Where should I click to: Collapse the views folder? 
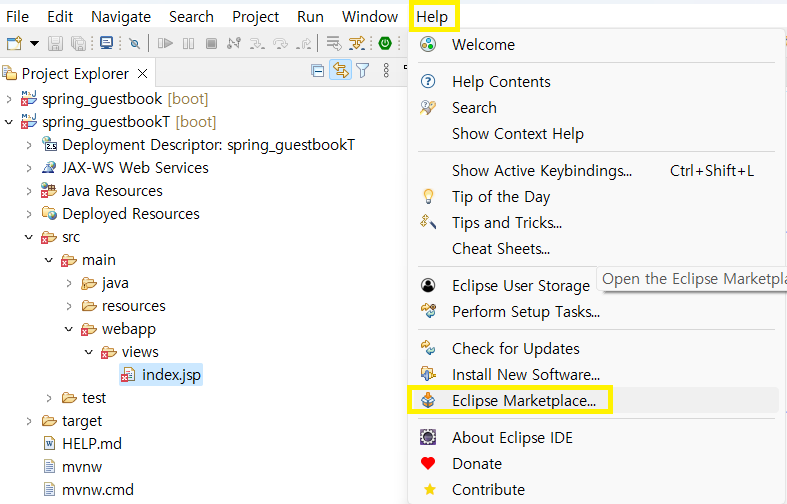89,352
